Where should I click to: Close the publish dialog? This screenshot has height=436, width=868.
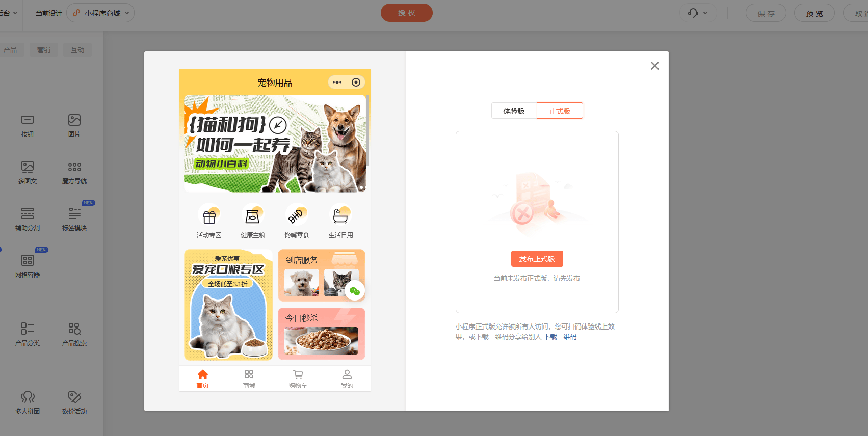(x=655, y=66)
